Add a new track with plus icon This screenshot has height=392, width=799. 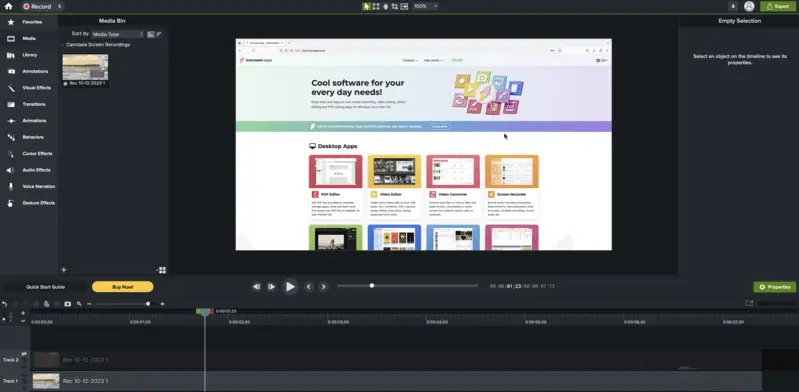[23, 313]
